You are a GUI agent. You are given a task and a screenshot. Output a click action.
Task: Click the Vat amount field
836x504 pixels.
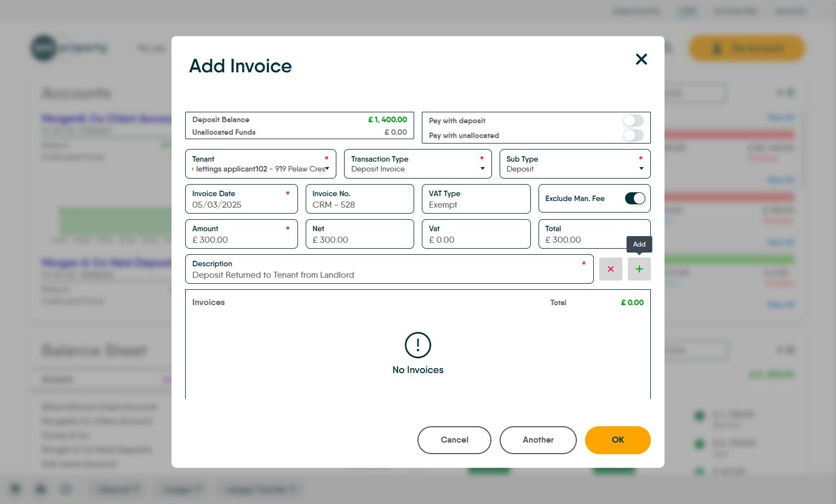[x=476, y=234]
